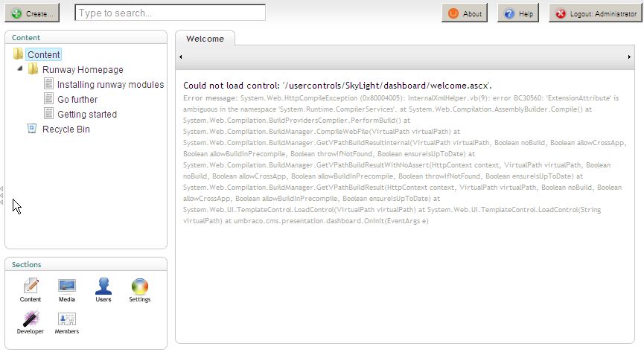The image size is (644, 355).
Task: Open the Installing runway modules page
Action: (110, 85)
